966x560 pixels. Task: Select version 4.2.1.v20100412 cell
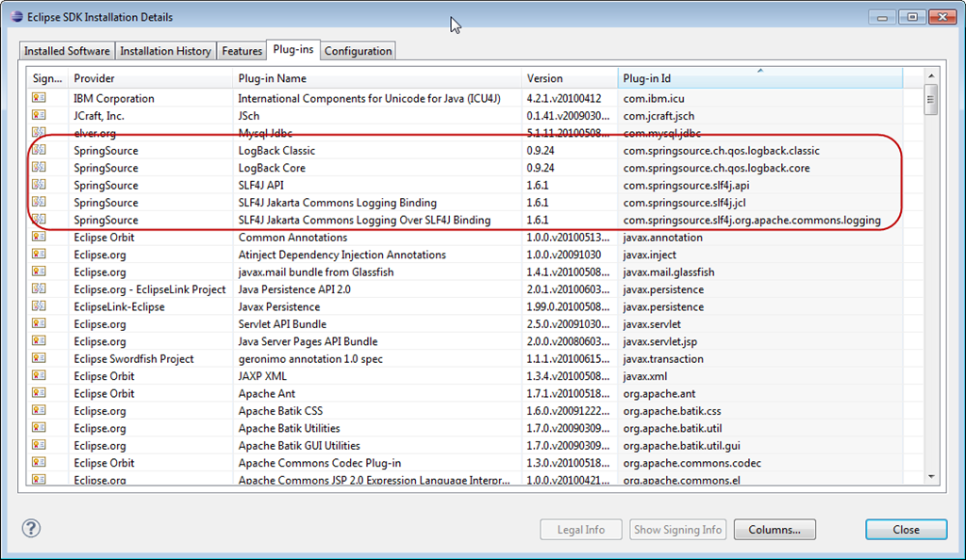pyautogui.click(x=564, y=98)
